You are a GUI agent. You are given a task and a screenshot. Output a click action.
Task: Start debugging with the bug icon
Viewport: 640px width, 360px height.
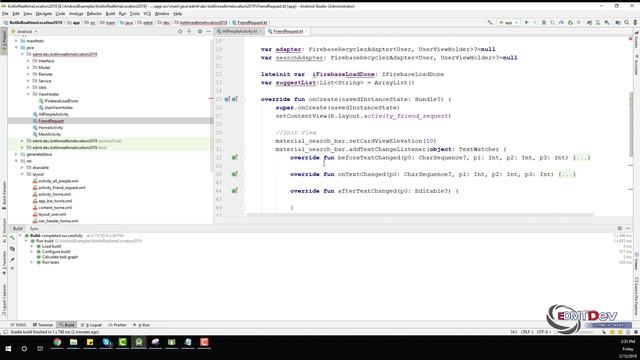pos(544,22)
